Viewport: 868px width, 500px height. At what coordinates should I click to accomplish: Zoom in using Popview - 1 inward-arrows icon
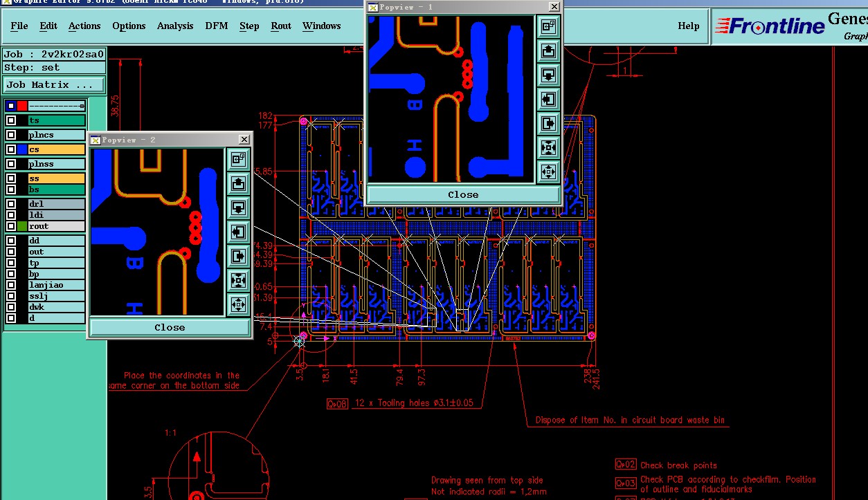[548, 147]
